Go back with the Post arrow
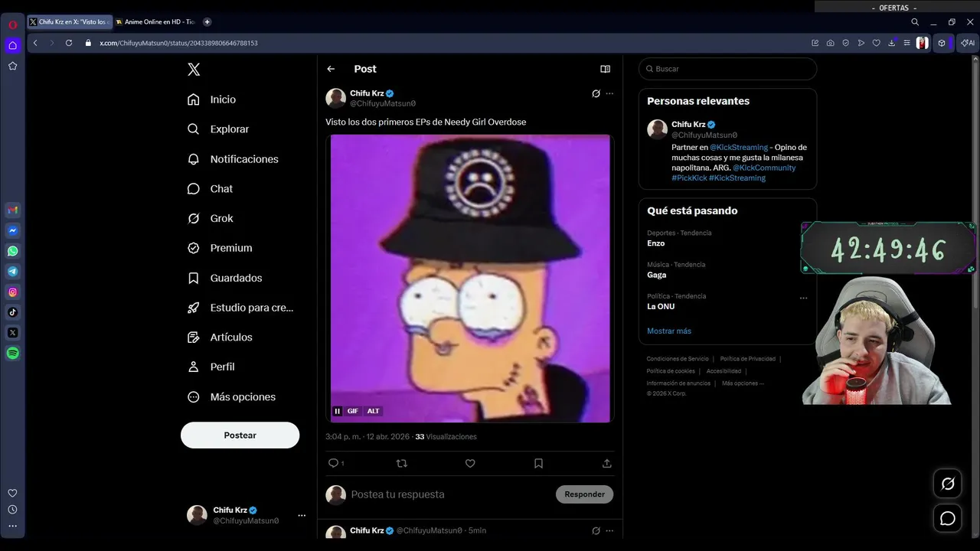This screenshot has width=980, height=551. 331,69
